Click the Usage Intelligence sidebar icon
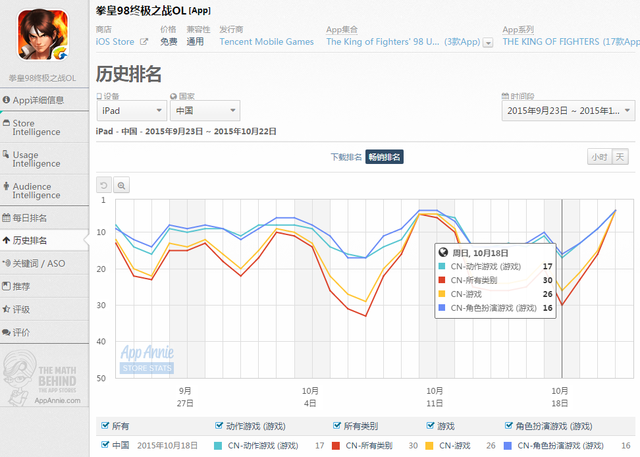 [x=6, y=154]
